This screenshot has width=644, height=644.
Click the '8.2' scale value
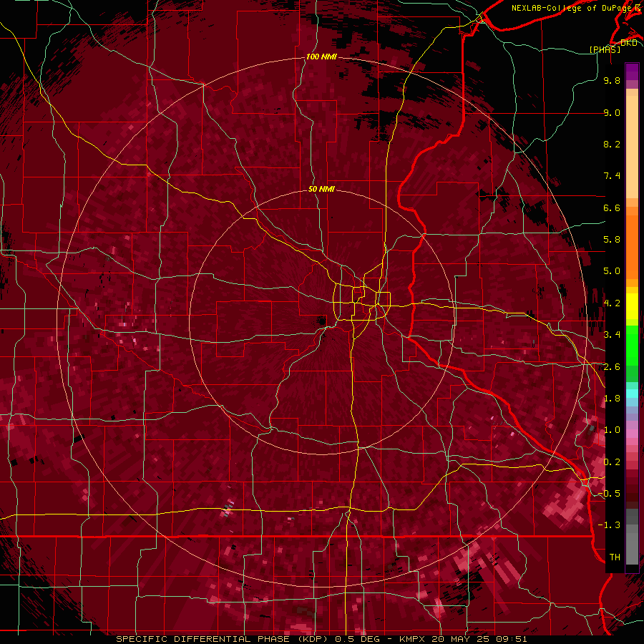pos(612,144)
